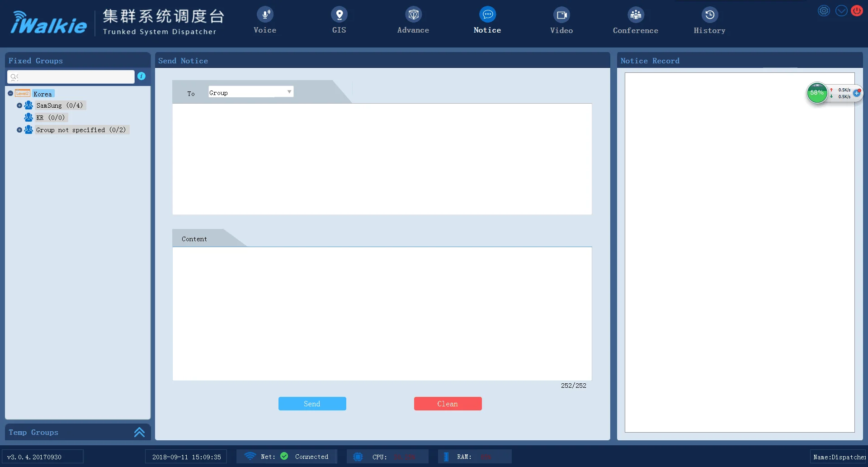This screenshot has width=868, height=467.
Task: Expand Group not specified node
Action: [x=19, y=130]
